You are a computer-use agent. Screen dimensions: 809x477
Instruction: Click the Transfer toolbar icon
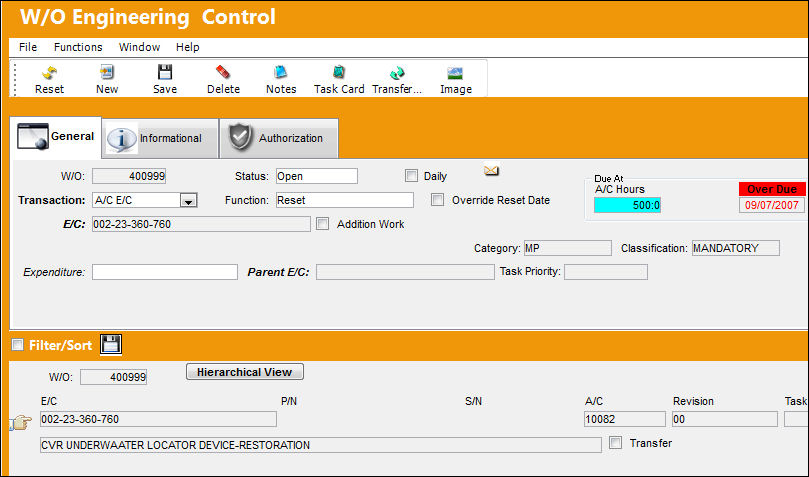pos(397,73)
